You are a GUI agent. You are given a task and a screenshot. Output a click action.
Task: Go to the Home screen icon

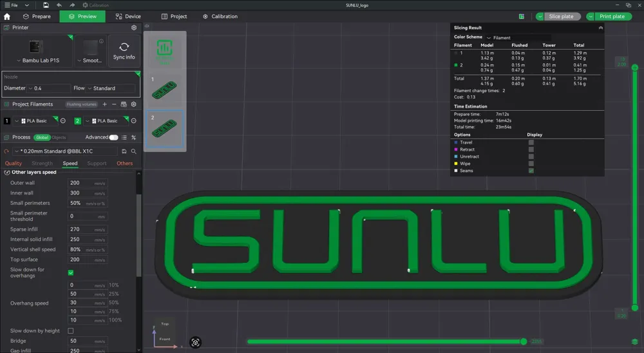(x=7, y=17)
